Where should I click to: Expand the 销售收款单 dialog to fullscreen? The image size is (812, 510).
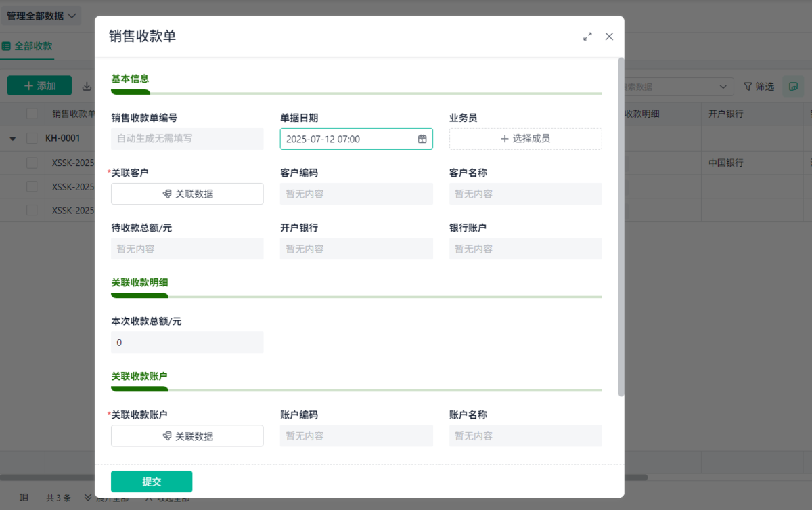coord(587,37)
